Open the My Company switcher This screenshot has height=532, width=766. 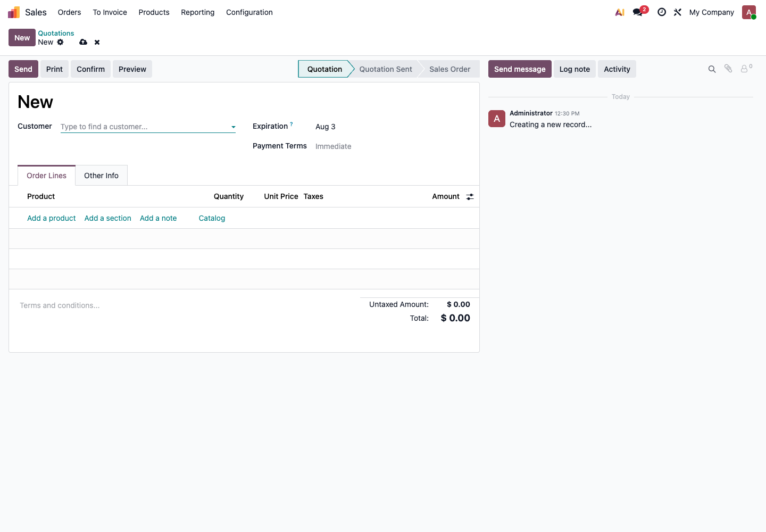[x=711, y=12]
